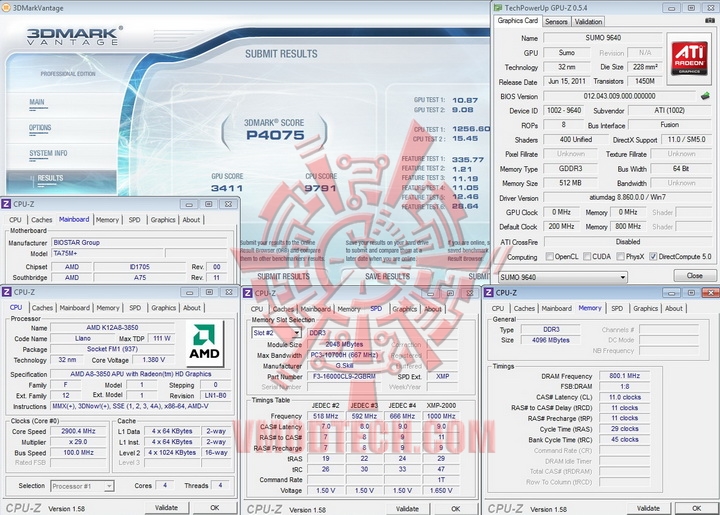Viewport: 720px width, 515px height.
Task: Open Memory tab in CPU-Z SPD window
Action: point(349,309)
